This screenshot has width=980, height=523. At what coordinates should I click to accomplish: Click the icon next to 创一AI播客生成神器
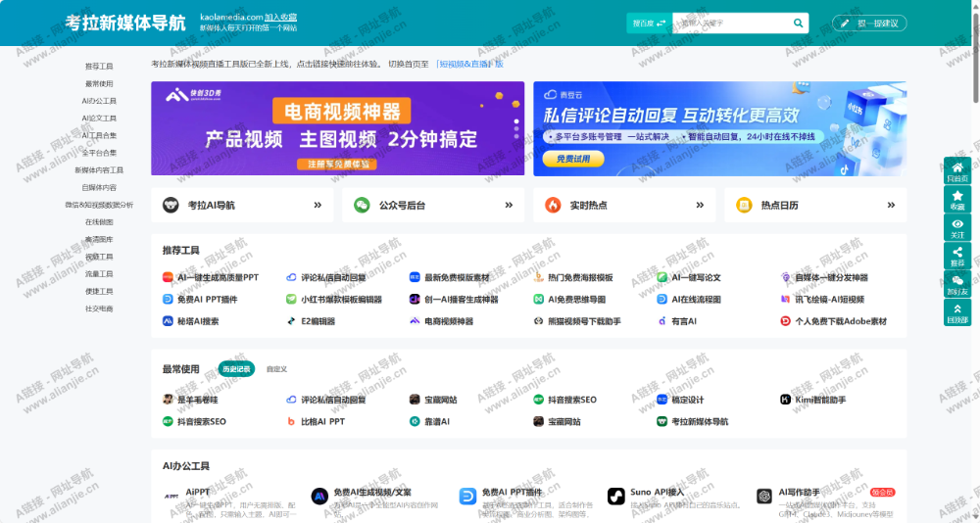(x=415, y=300)
